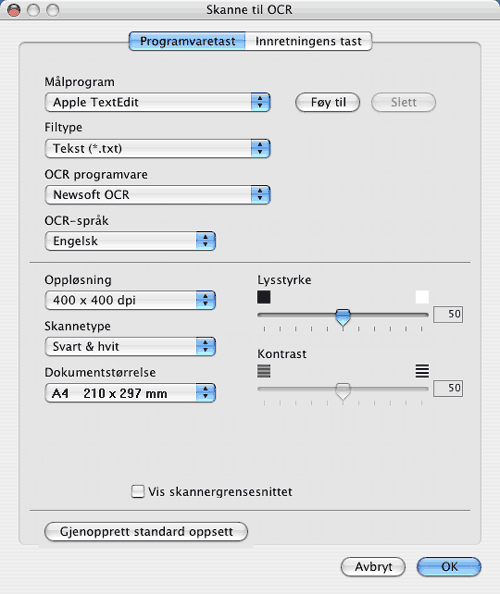Click the OCR-språk blue arrow stepper
Screen dimensions: 500x594
click(x=206, y=241)
